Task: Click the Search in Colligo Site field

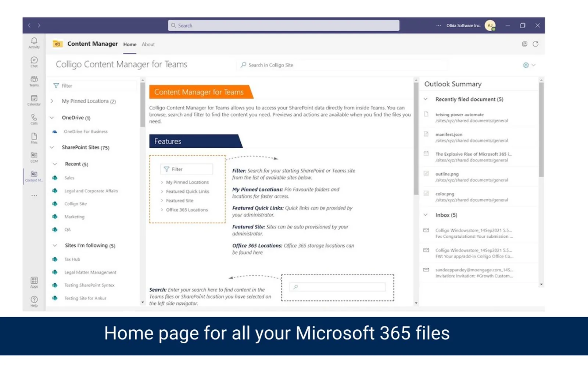Action: (x=342, y=65)
